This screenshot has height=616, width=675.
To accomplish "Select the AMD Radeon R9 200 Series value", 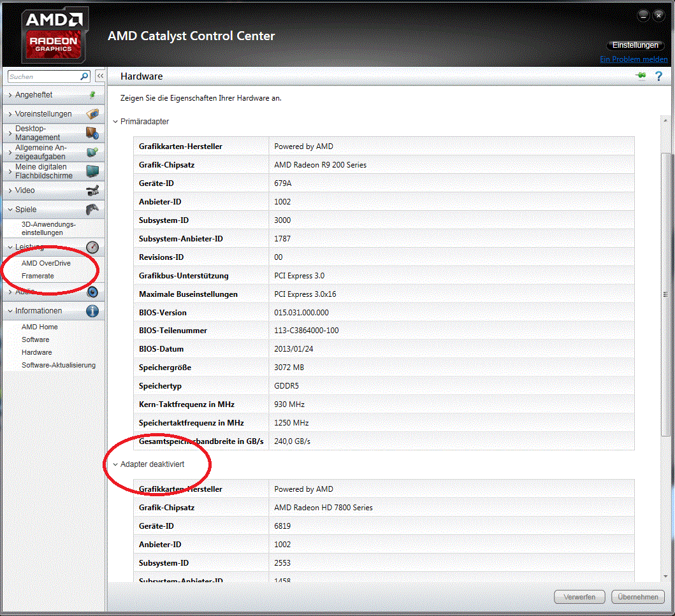I will coord(320,165).
